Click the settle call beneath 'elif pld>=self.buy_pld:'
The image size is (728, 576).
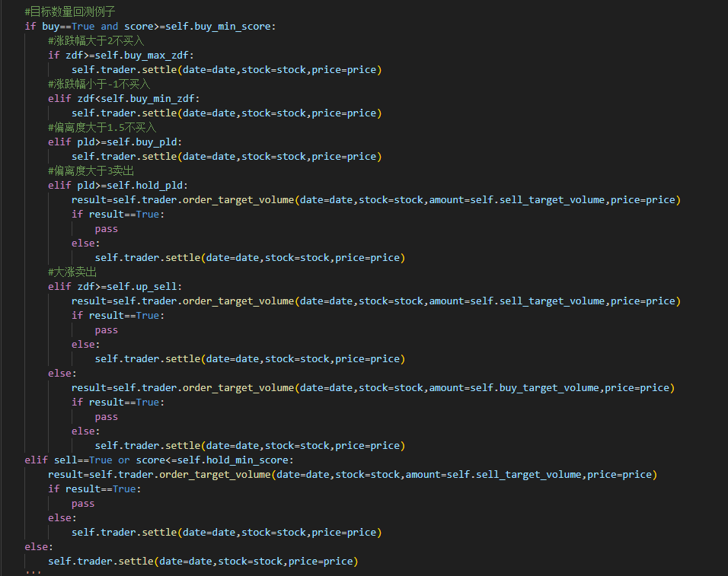click(x=227, y=156)
